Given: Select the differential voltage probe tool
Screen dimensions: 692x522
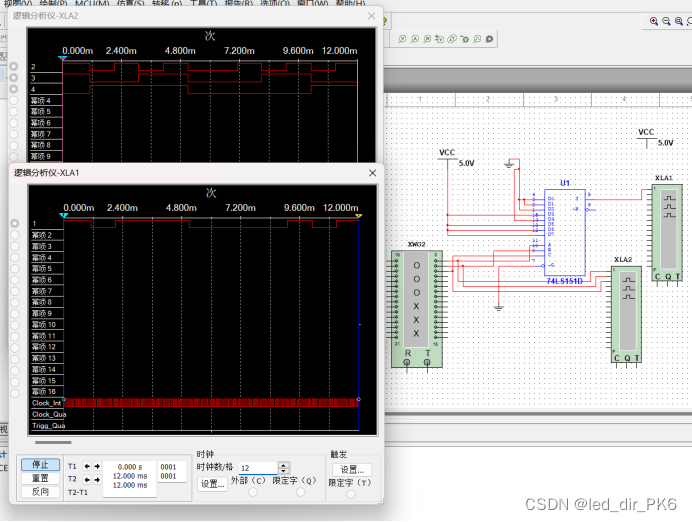Looking at the screenshot, I should pos(440,39).
